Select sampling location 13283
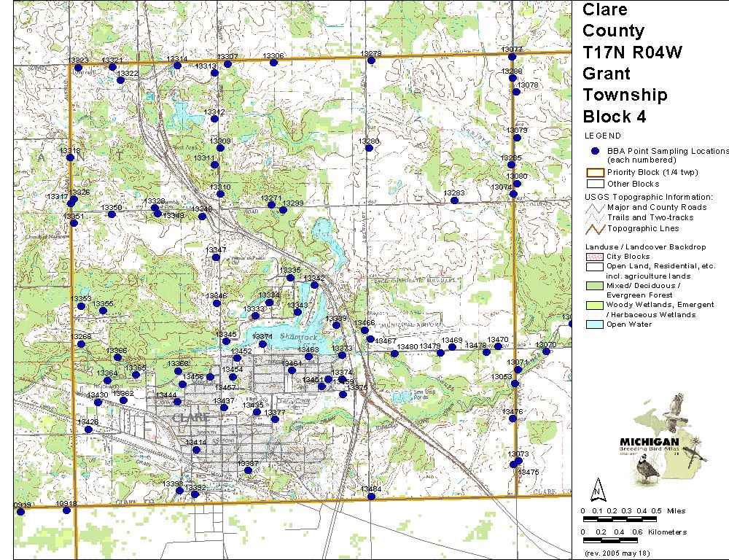The width and height of the screenshot is (729, 560). (453, 200)
